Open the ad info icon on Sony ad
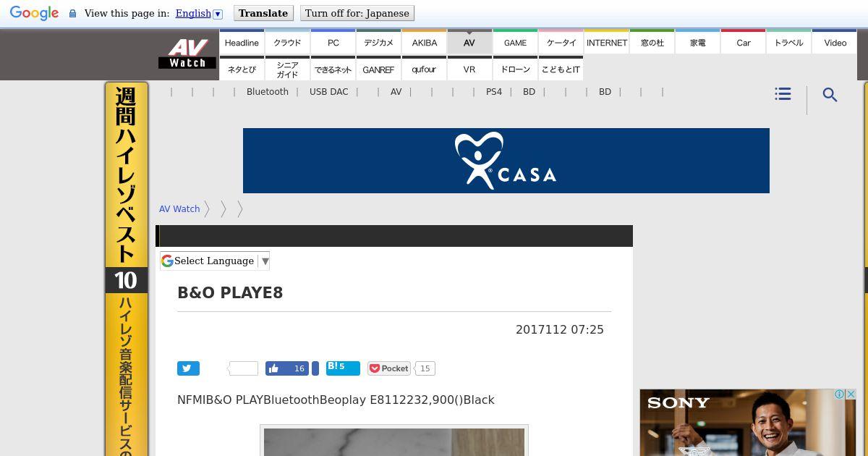This screenshot has width=868, height=456. click(839, 394)
